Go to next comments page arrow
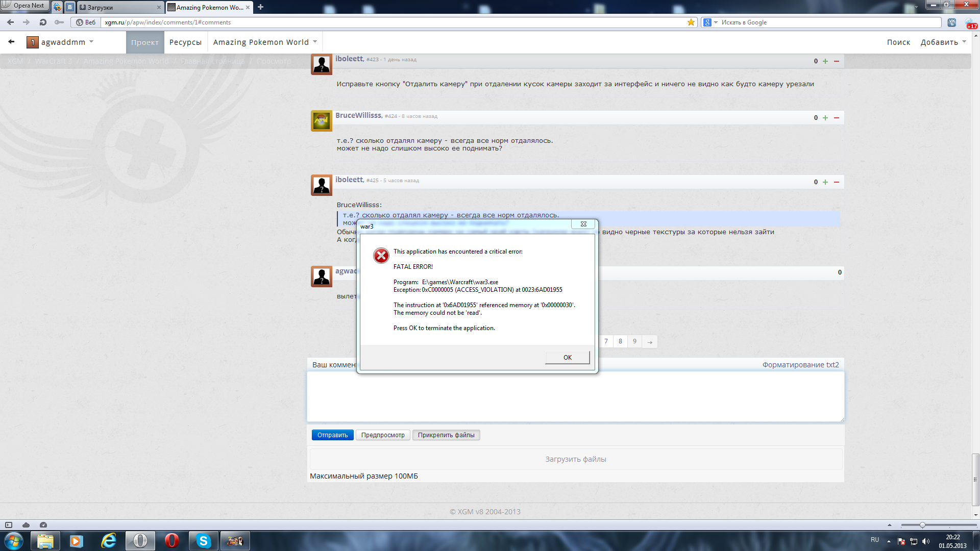This screenshot has height=551, width=980. click(650, 342)
